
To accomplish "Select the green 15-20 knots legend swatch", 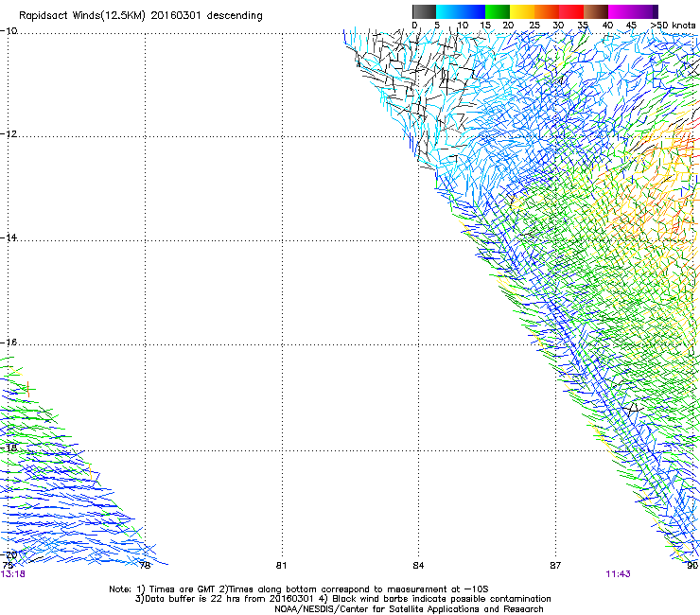I will (498, 11).
